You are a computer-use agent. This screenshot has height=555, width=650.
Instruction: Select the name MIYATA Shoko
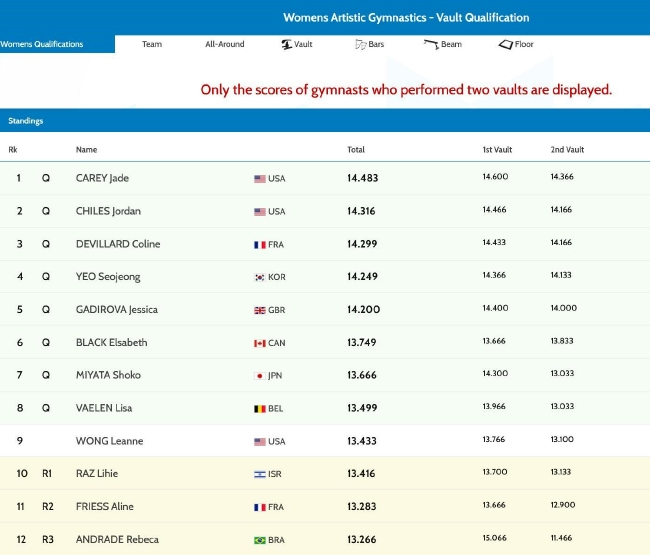[108, 375]
